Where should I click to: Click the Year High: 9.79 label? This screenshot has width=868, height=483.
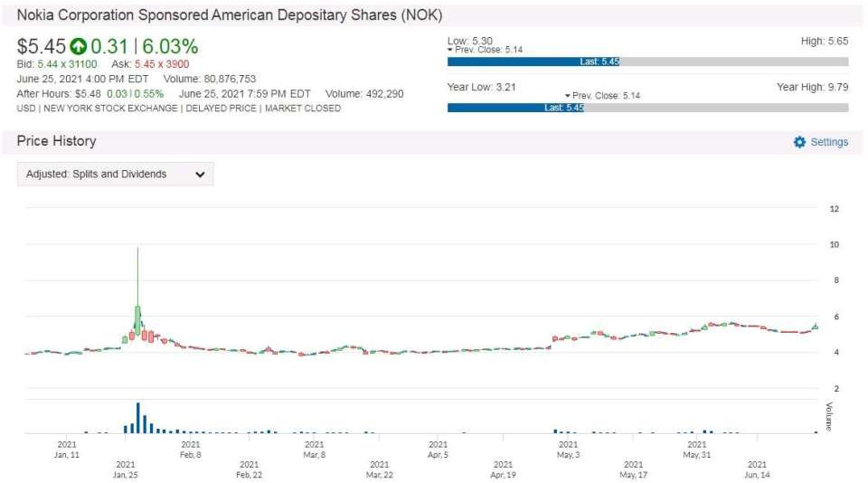812,87
